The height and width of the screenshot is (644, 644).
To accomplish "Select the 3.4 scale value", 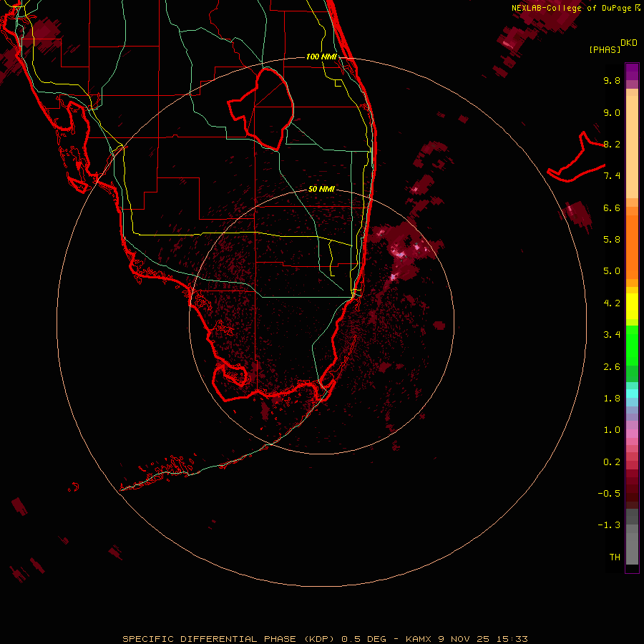I will [x=612, y=335].
